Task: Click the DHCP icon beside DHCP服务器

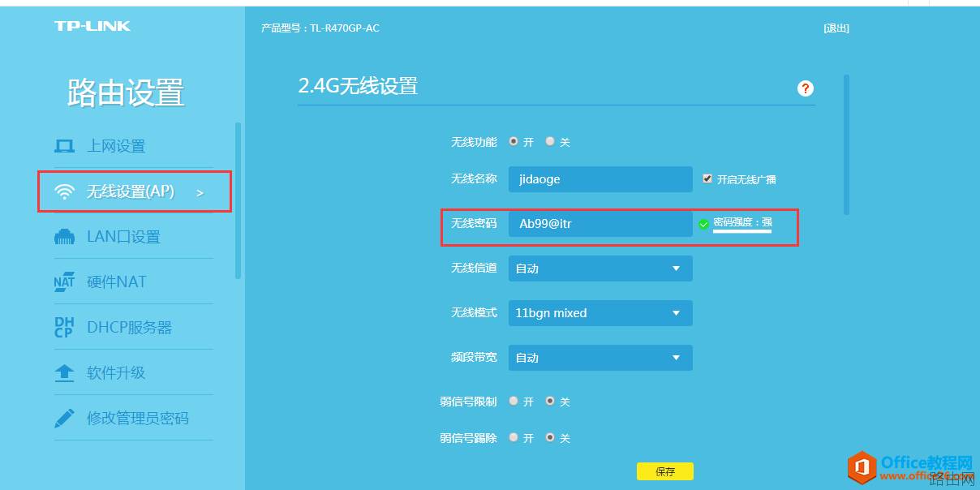Action: (64, 328)
